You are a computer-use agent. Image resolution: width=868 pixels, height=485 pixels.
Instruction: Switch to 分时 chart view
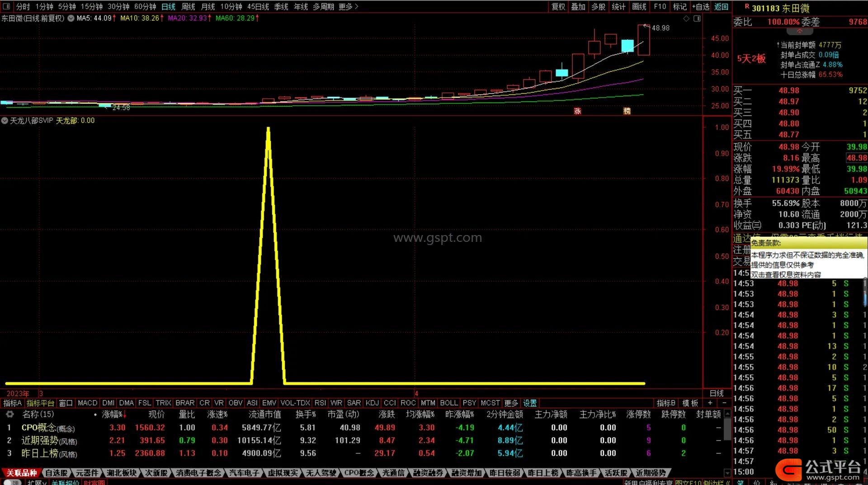pos(23,7)
